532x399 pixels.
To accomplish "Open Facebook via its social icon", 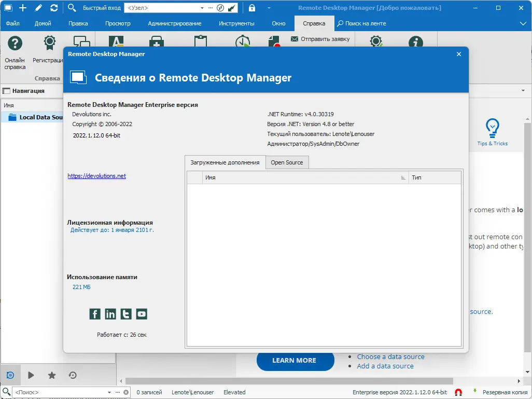I will click(95, 314).
